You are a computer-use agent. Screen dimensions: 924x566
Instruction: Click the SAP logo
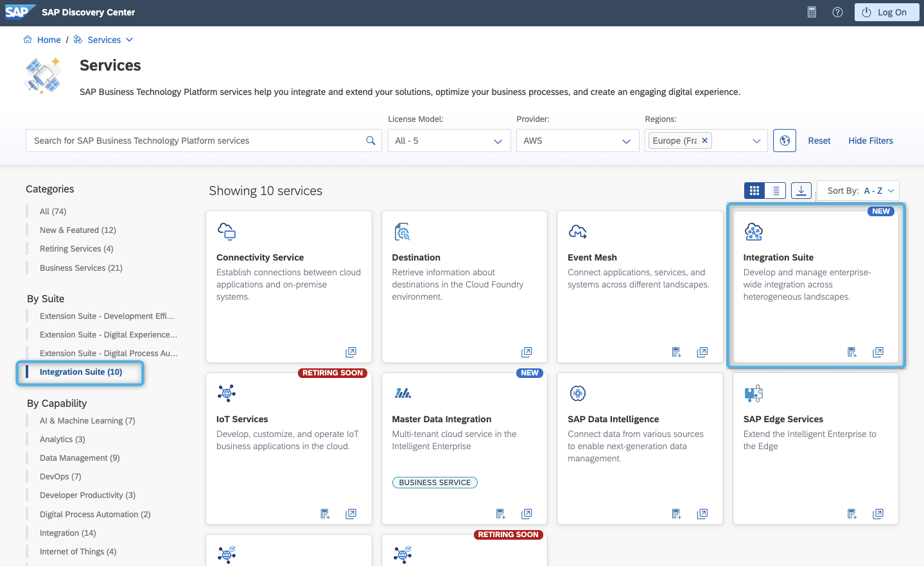tap(19, 12)
